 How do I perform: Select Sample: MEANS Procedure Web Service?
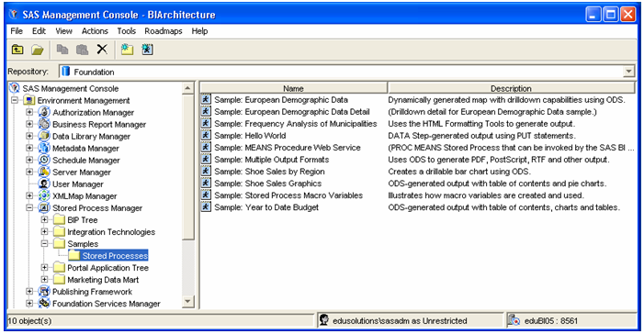(287, 148)
